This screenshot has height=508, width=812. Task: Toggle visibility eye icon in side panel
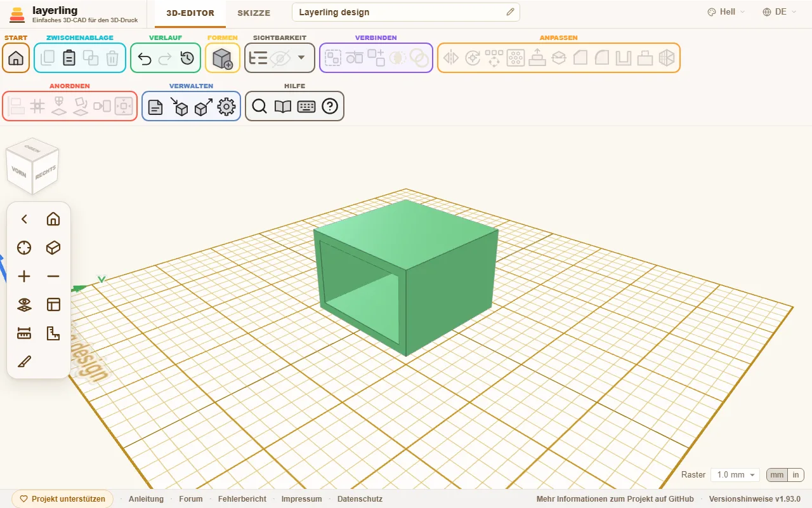click(x=24, y=305)
